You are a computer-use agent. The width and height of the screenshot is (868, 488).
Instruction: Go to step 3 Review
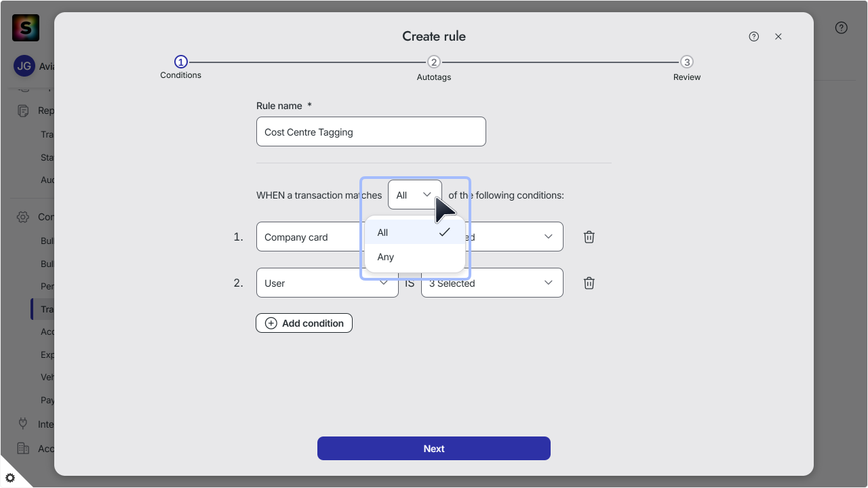[x=687, y=69]
